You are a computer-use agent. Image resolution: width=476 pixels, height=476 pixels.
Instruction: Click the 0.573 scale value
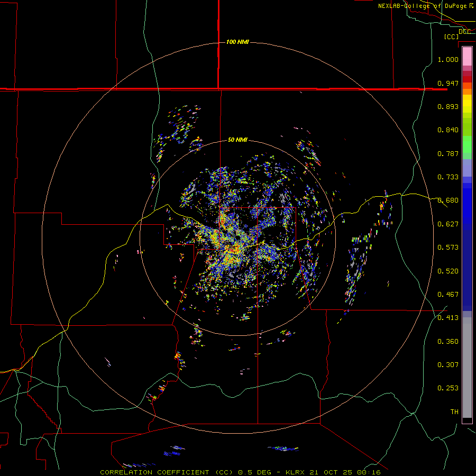pyautogui.click(x=448, y=248)
